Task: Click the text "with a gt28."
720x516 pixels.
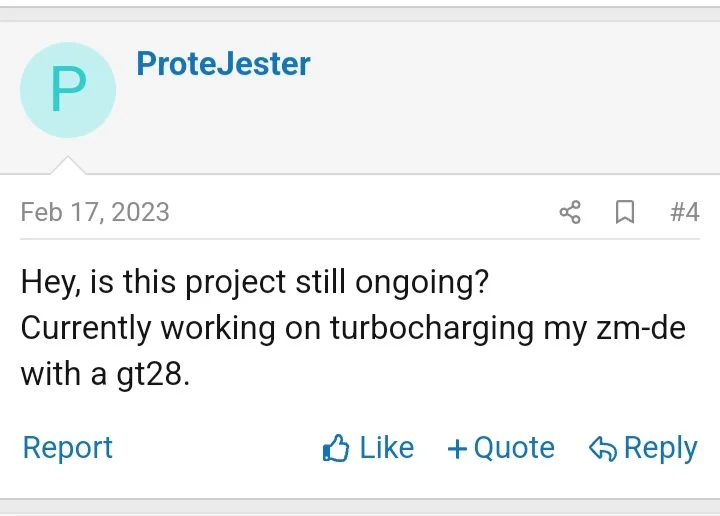Action: [105, 374]
